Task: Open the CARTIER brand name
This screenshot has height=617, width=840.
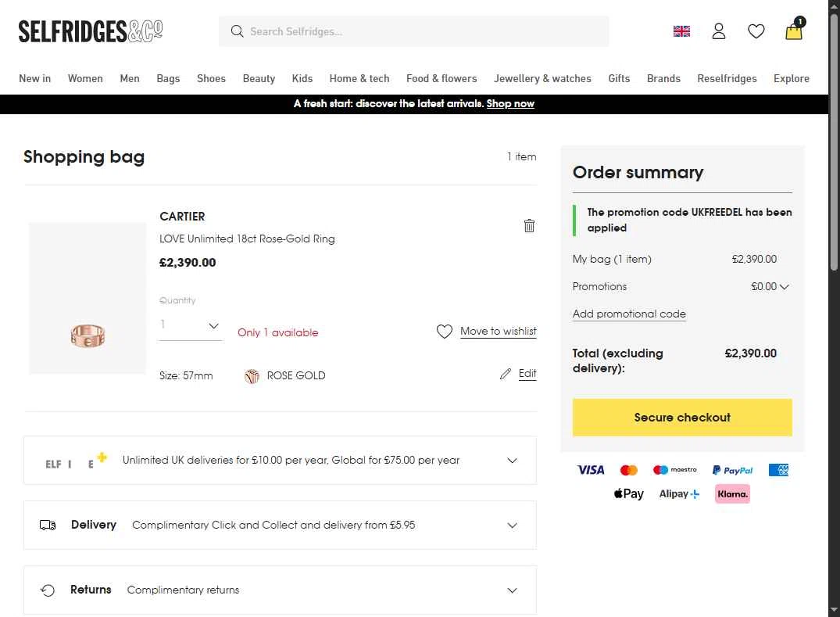Action: click(182, 217)
